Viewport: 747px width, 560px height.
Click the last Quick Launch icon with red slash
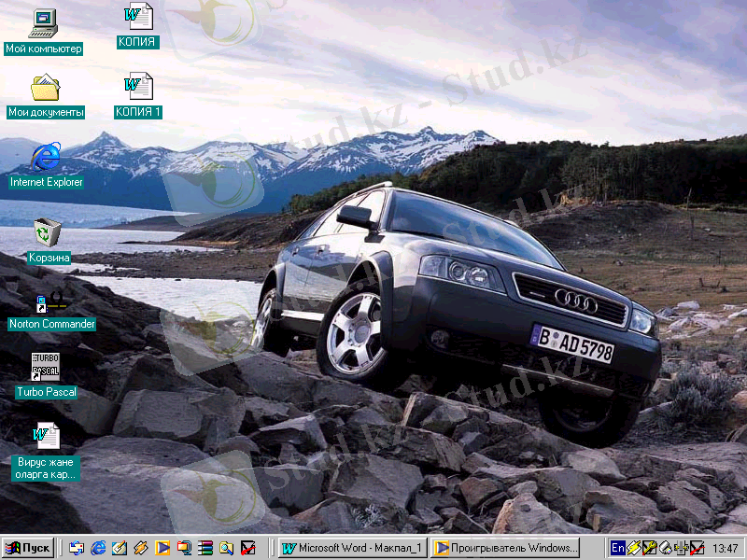coord(247,548)
